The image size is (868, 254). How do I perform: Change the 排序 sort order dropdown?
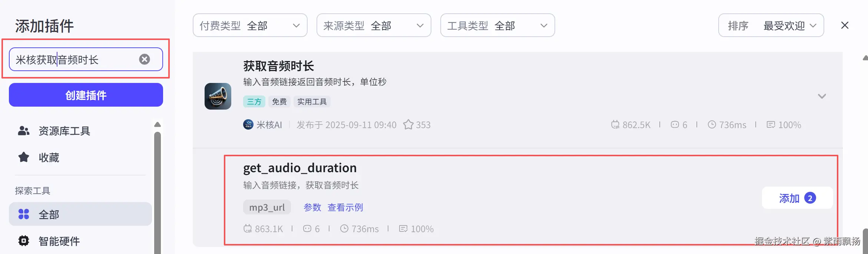coord(771,26)
